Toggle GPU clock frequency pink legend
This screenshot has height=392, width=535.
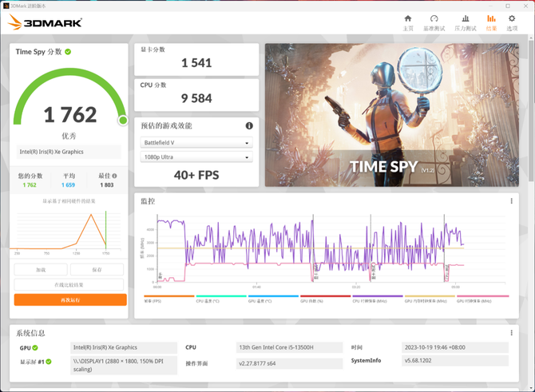pyautogui.click(x=482, y=296)
